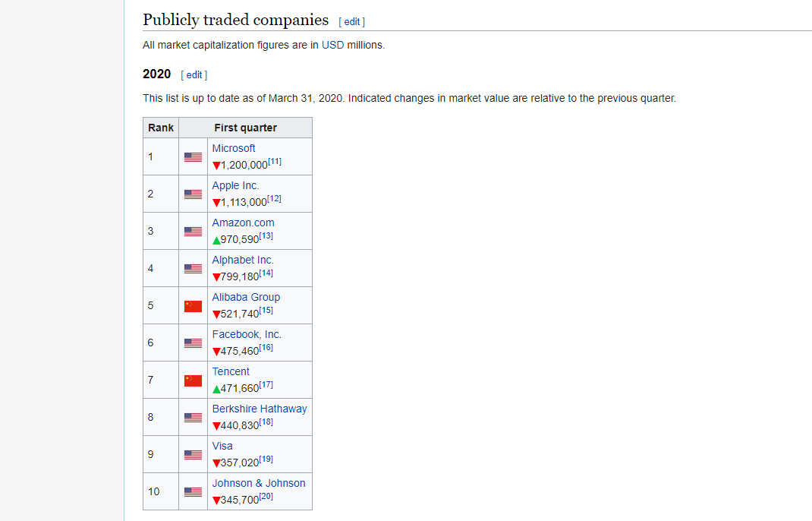Click red down arrow beside Microsoft's 1,200,000
Screen dimensions: 812x521
216,166
